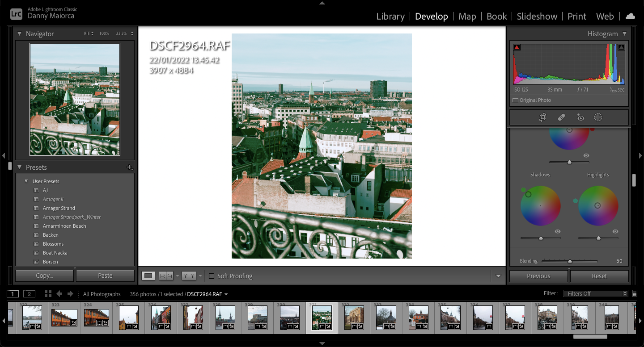Image resolution: width=644 pixels, height=347 pixels.
Task: Switch to the Library module
Action: point(390,16)
